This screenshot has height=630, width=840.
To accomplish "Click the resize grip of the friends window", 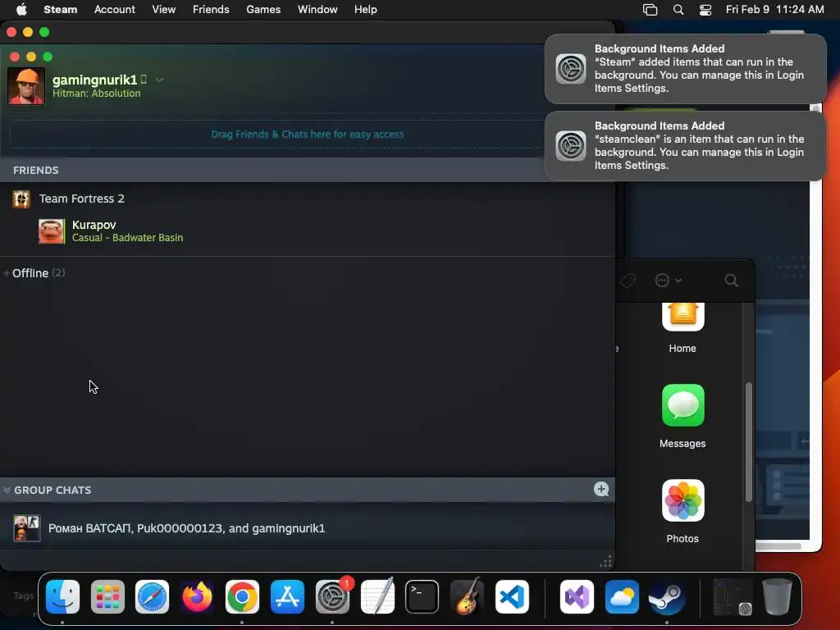I will [606, 561].
